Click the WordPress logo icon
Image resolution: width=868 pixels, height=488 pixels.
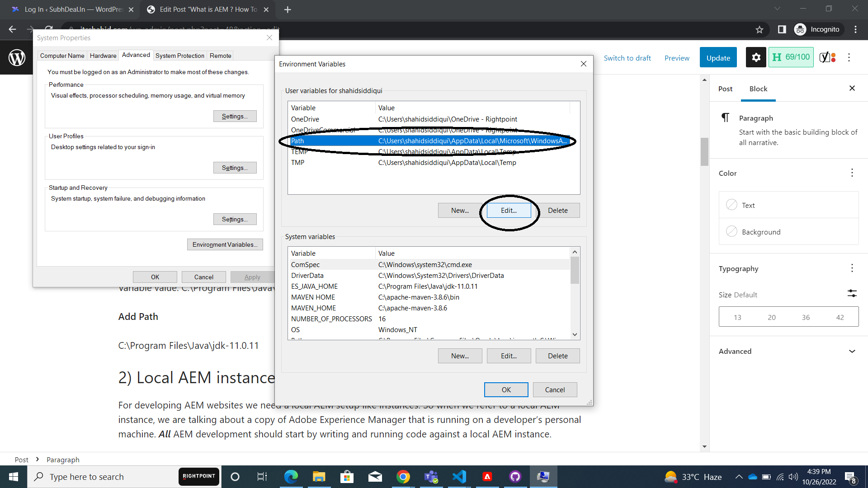click(x=17, y=57)
